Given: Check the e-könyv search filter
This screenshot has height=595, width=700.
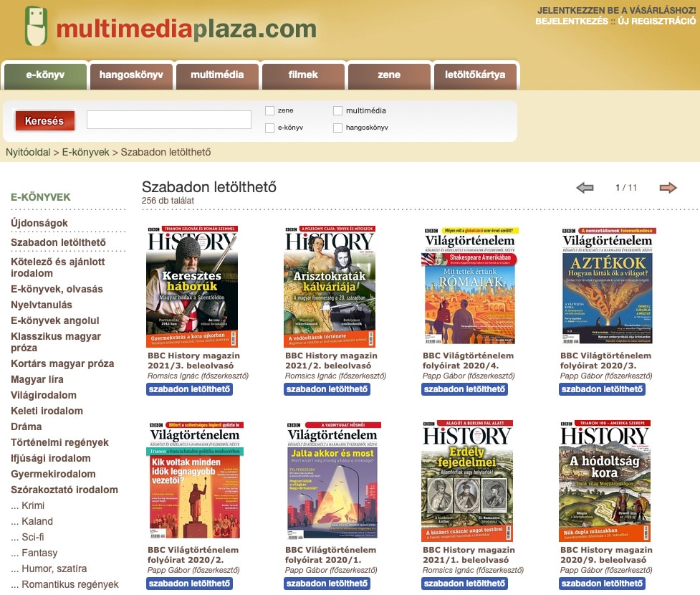Looking at the screenshot, I should coord(269,128).
